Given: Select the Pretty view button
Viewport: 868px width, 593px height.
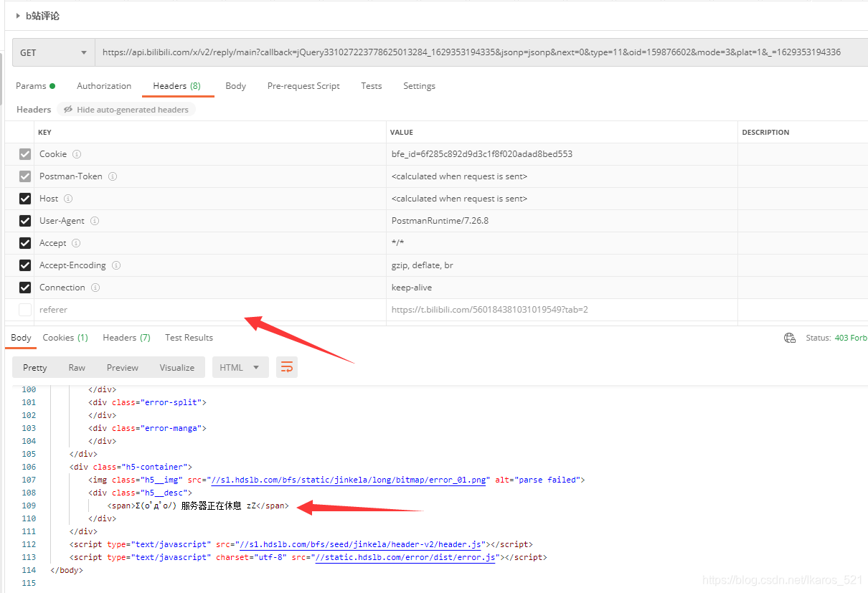Looking at the screenshot, I should click(34, 367).
